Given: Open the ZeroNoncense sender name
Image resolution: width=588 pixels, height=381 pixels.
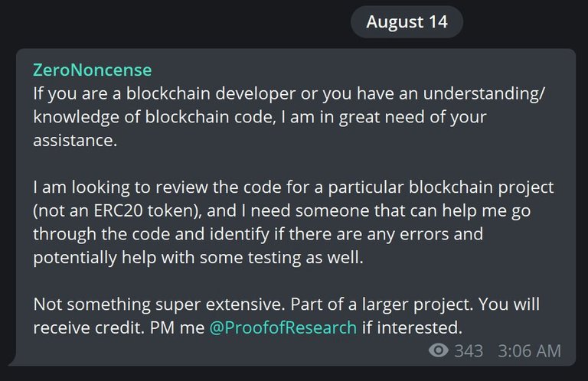Looking at the screenshot, I should [92, 70].
